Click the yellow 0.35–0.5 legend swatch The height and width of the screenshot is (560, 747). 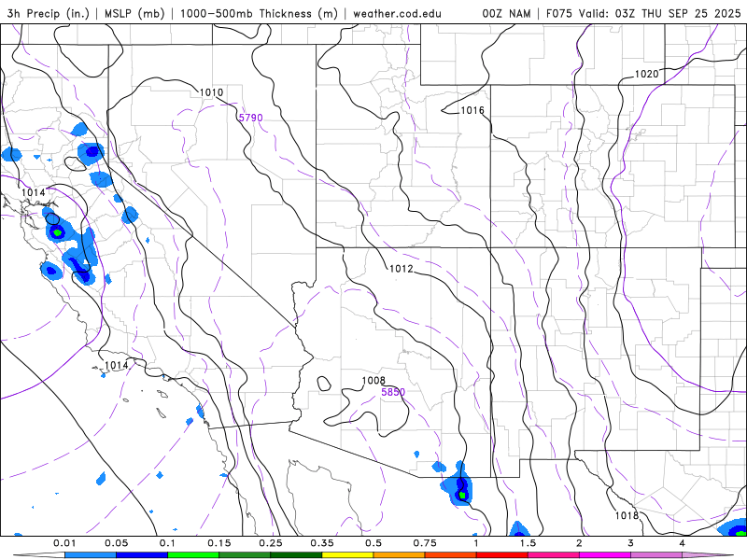tap(347, 554)
